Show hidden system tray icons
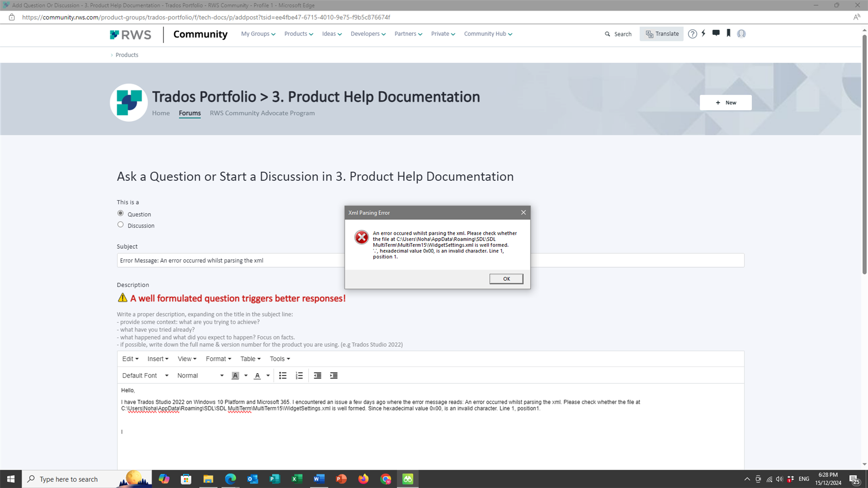The height and width of the screenshot is (488, 868). tap(747, 479)
